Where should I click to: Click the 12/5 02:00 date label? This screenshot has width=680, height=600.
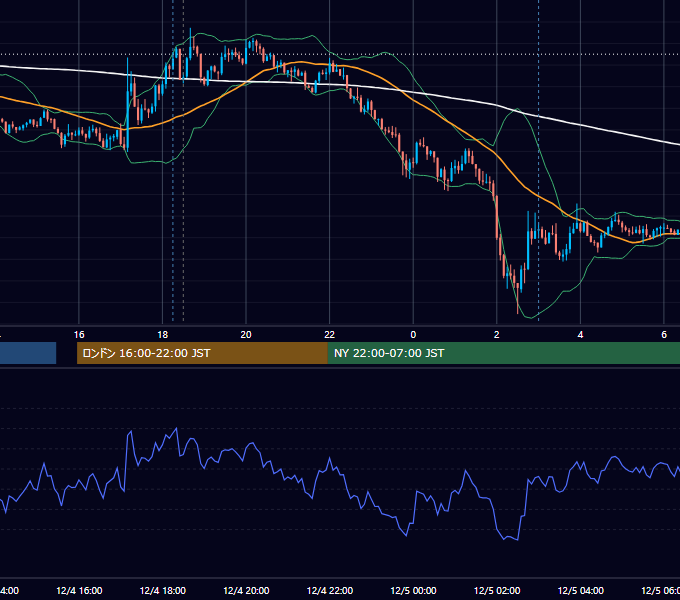pyautogui.click(x=497, y=591)
